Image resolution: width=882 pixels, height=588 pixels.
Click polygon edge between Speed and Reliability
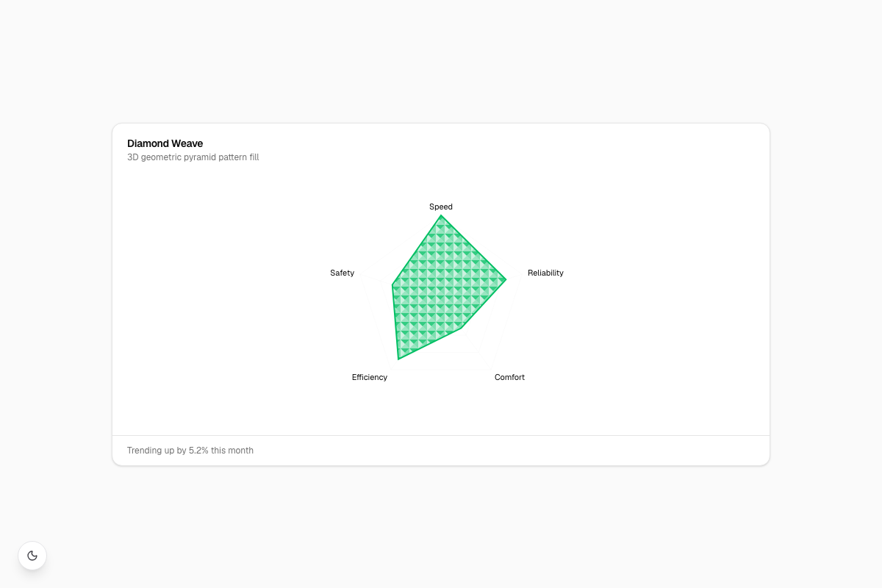[473, 248]
